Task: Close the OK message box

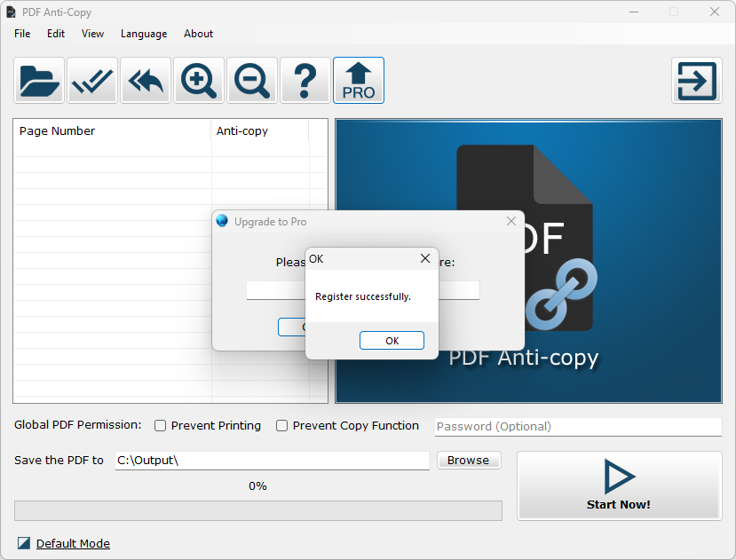Action: tap(425, 258)
